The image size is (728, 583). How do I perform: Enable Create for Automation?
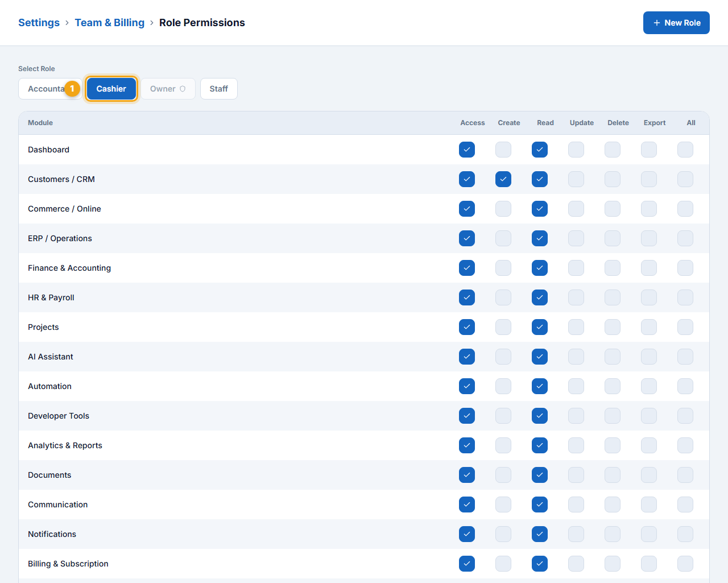503,386
